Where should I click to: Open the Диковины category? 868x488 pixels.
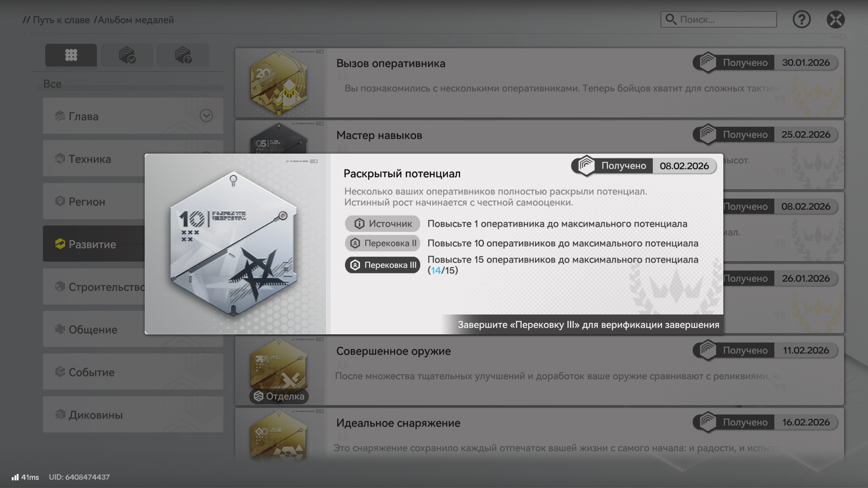133,414
